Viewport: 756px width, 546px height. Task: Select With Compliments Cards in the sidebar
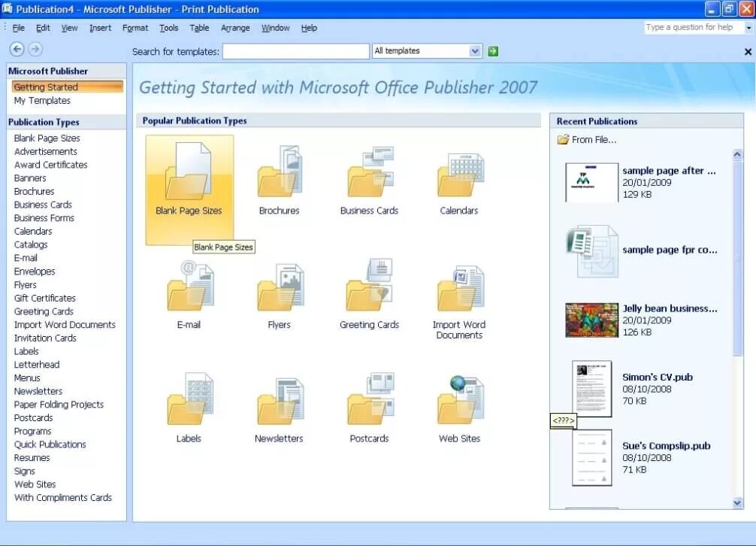pos(62,498)
